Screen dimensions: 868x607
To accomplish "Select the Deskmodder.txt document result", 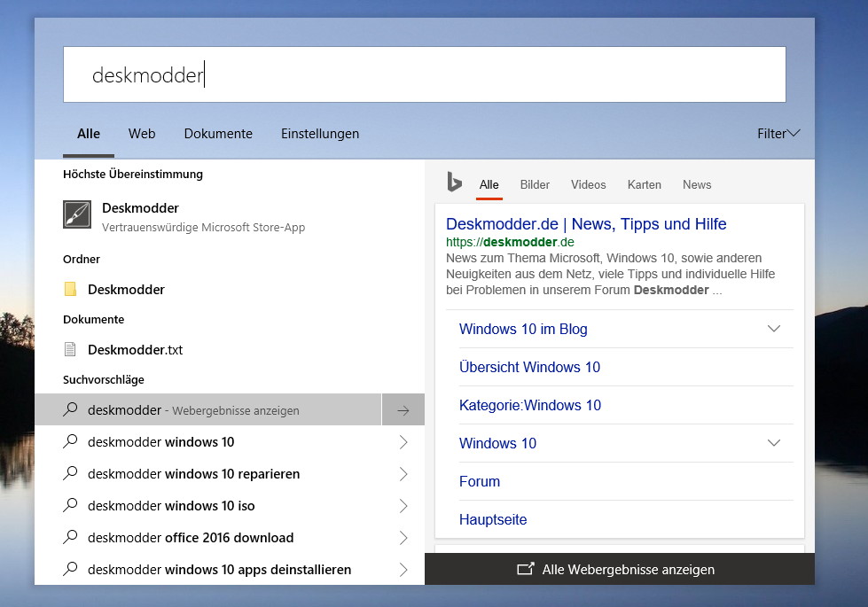I will coord(229,350).
